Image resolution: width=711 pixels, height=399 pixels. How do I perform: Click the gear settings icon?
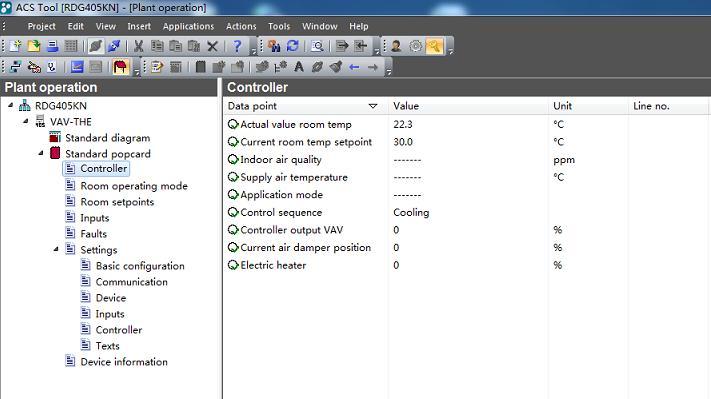point(415,46)
